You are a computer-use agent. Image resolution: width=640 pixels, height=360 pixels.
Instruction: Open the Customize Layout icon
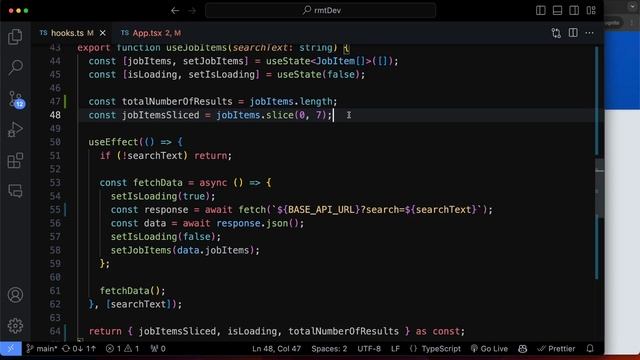591,11
